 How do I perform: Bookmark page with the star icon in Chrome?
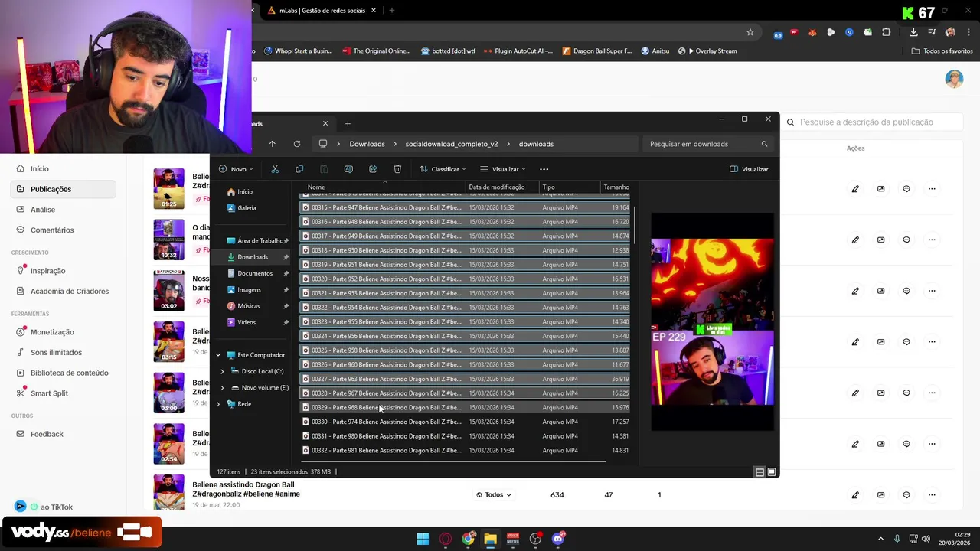click(750, 32)
